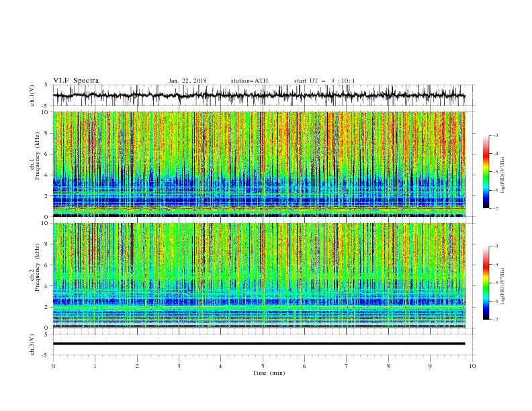Click time axis tick label "4"

(220, 366)
